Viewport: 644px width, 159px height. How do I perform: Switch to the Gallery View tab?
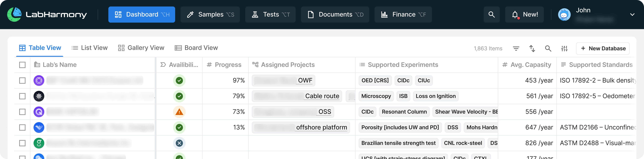pos(141,48)
